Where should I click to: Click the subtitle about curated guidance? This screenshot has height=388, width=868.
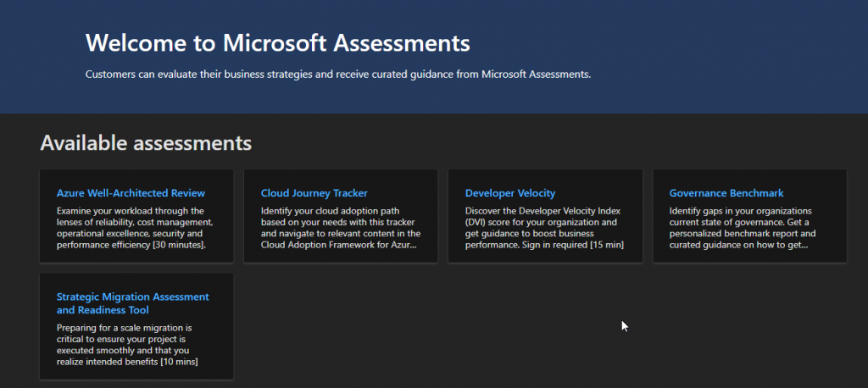pyautogui.click(x=337, y=75)
